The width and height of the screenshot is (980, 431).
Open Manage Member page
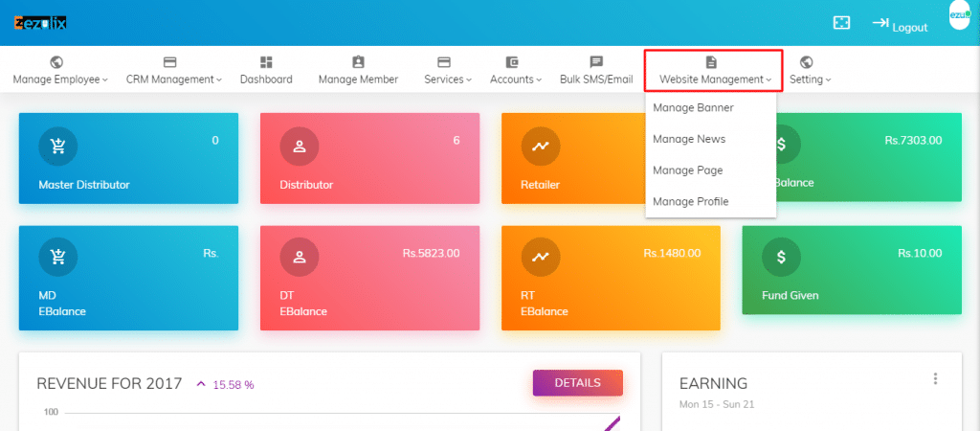(358, 79)
